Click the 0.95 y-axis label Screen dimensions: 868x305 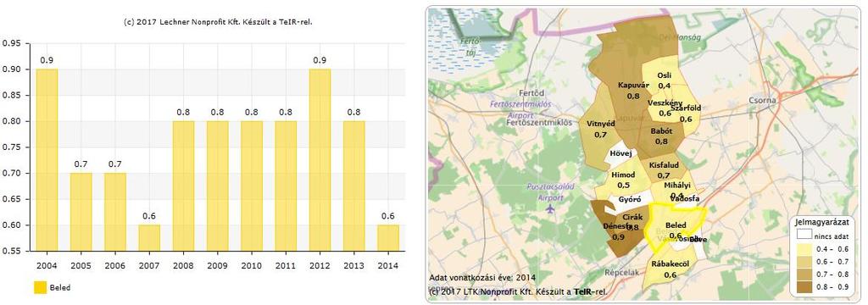click(12, 43)
